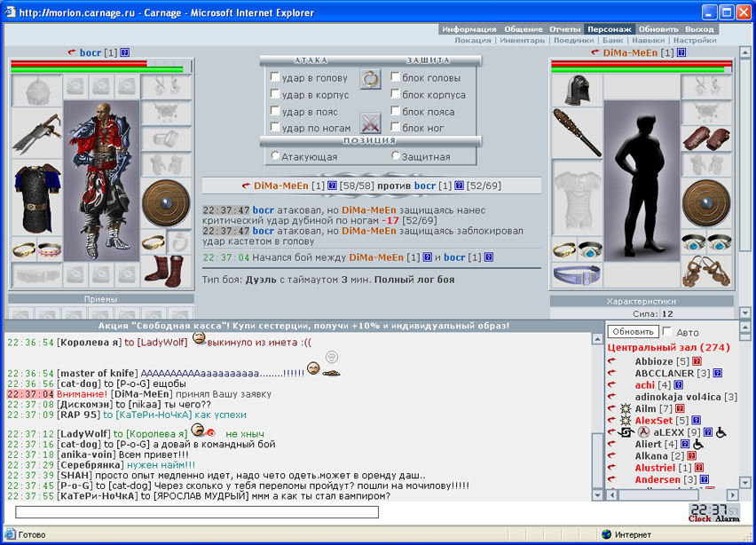Click 'Обновить' in the top menu

[x=658, y=29]
